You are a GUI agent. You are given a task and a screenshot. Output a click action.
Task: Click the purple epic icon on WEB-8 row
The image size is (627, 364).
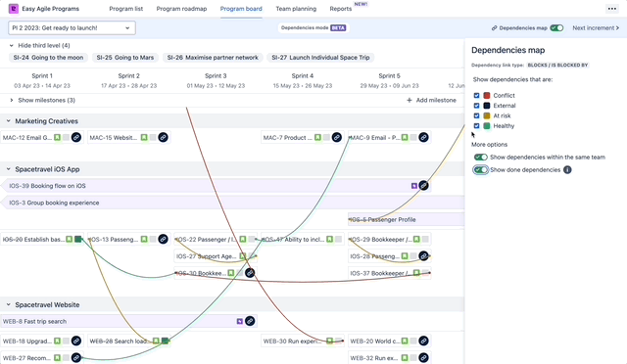pos(239,321)
